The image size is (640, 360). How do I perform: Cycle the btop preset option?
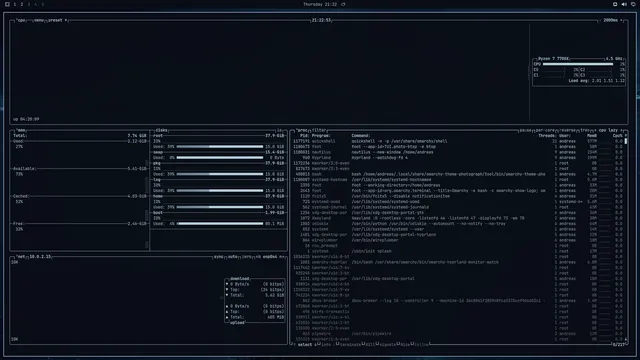coord(57,20)
